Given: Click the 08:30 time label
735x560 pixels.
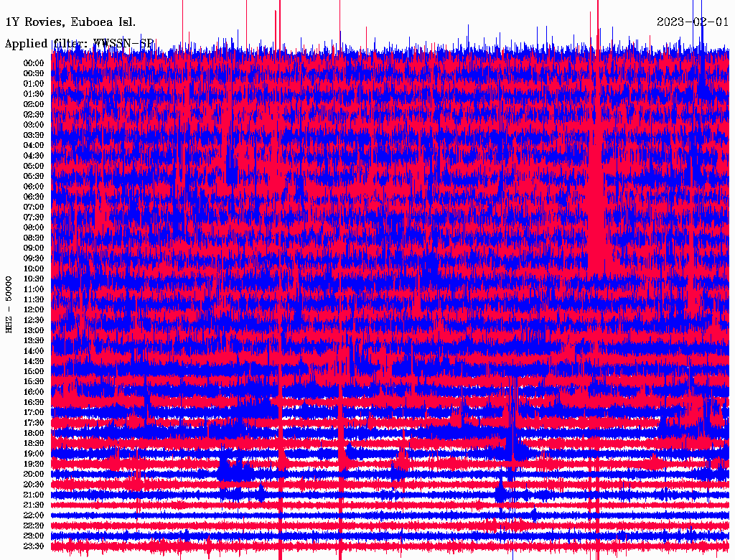Looking at the screenshot, I should tap(34, 238).
